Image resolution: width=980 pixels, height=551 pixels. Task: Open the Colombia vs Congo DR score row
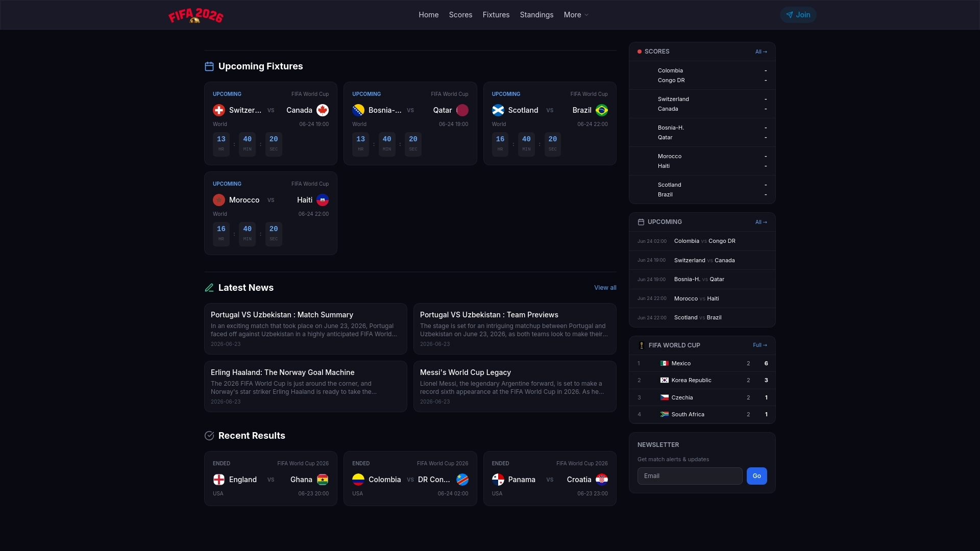tap(702, 76)
